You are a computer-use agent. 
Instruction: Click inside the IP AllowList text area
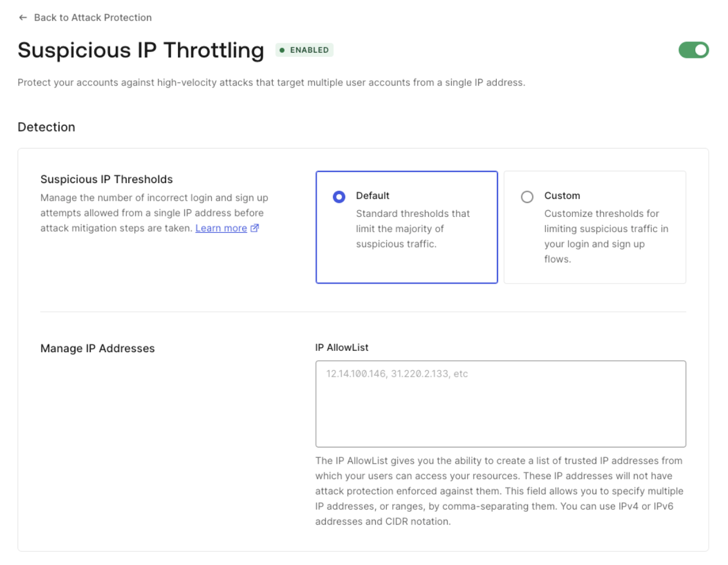[500, 404]
